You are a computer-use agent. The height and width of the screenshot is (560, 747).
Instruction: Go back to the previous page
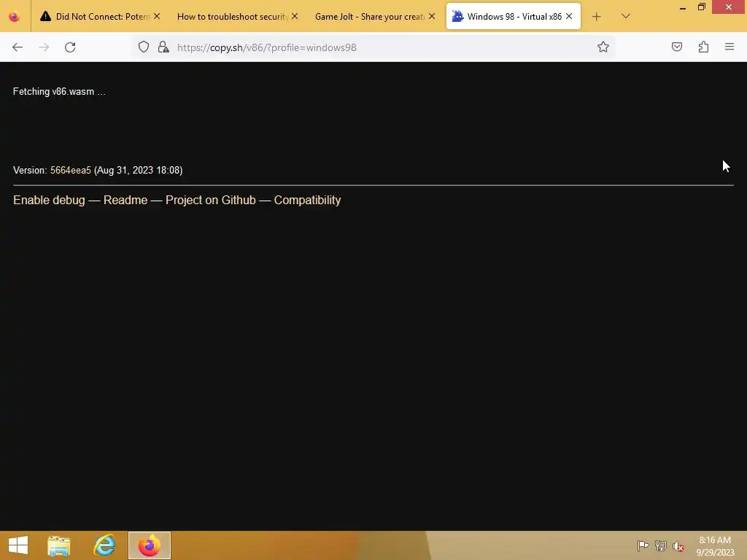(x=18, y=47)
